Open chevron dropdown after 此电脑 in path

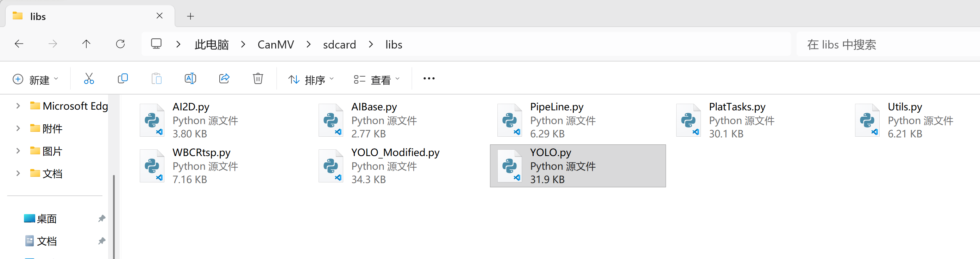coord(243,44)
